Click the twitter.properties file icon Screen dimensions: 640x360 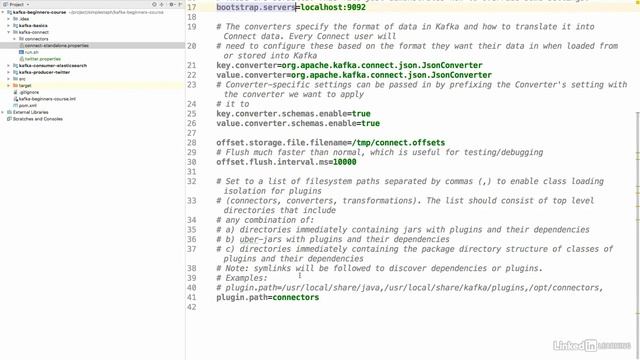click(22, 59)
